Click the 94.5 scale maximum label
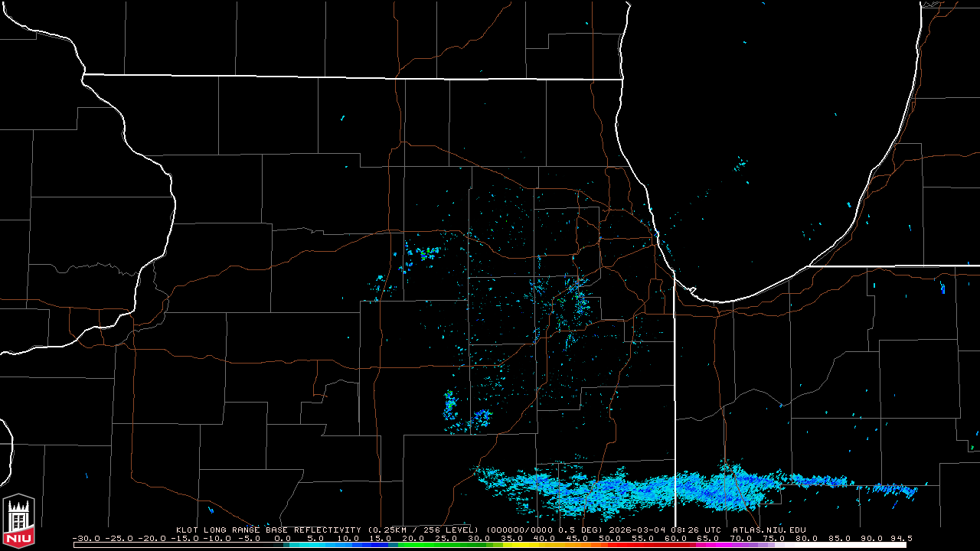Image resolution: width=980 pixels, height=551 pixels. click(x=901, y=538)
